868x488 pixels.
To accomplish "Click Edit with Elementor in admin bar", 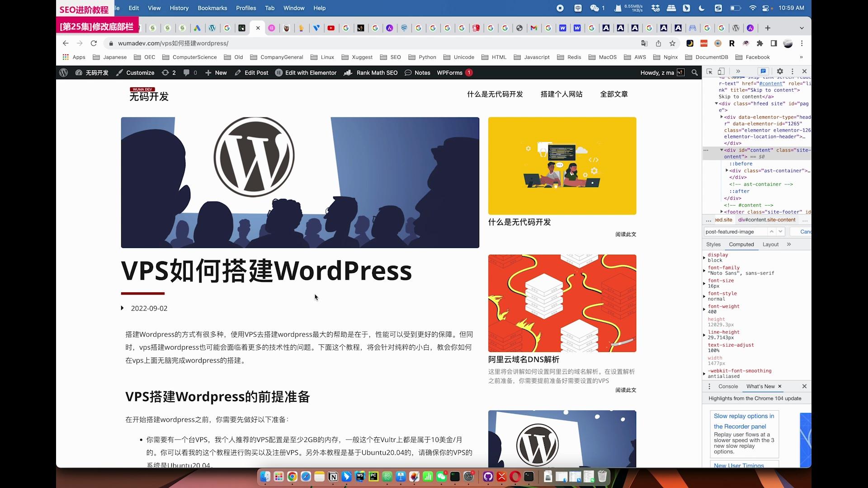I will [x=306, y=72].
